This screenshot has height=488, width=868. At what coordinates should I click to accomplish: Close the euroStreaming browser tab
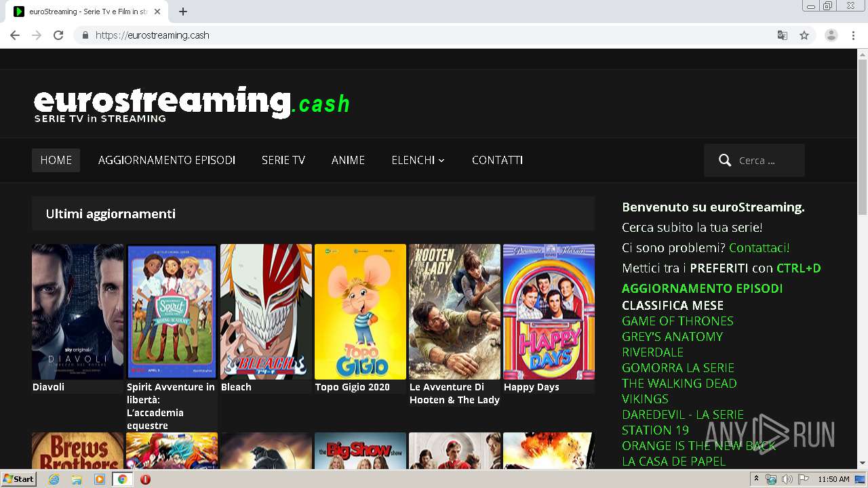point(157,12)
